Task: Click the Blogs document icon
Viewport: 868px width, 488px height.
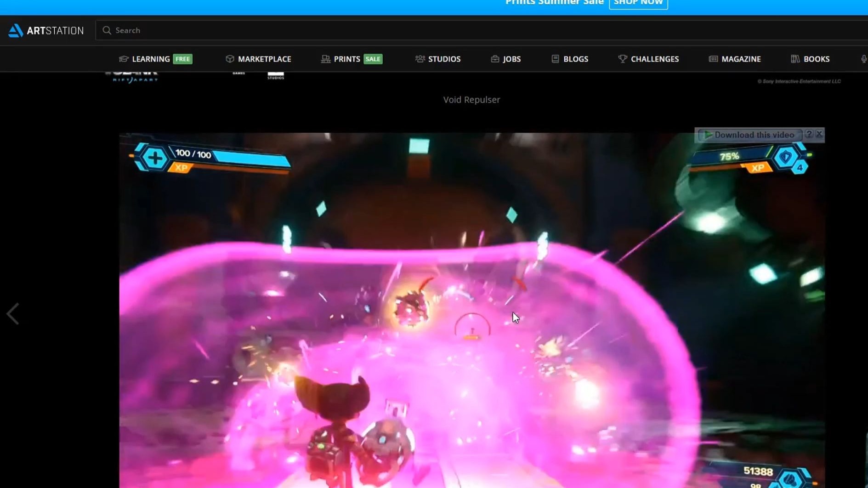Action: [x=555, y=59]
